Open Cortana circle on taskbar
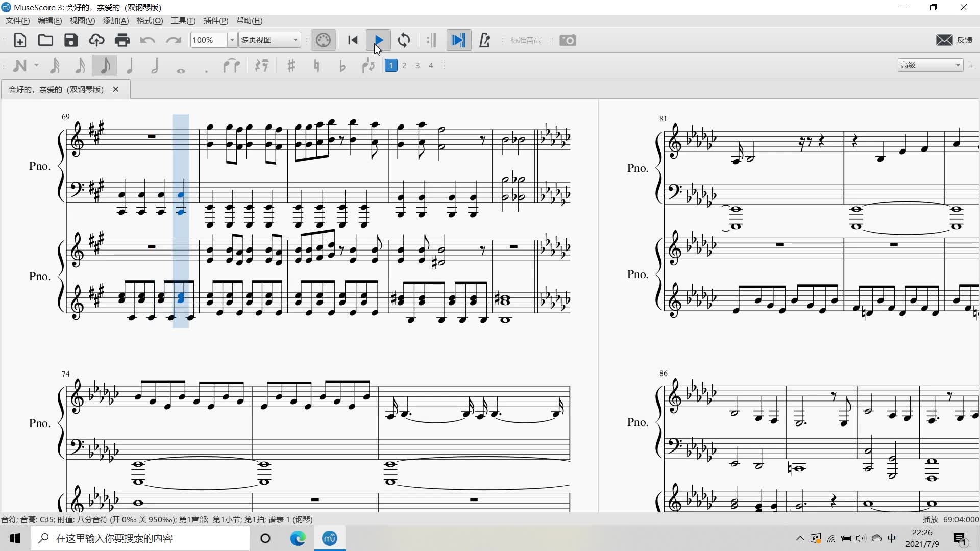Viewport: 980px width, 551px height. [x=265, y=538]
